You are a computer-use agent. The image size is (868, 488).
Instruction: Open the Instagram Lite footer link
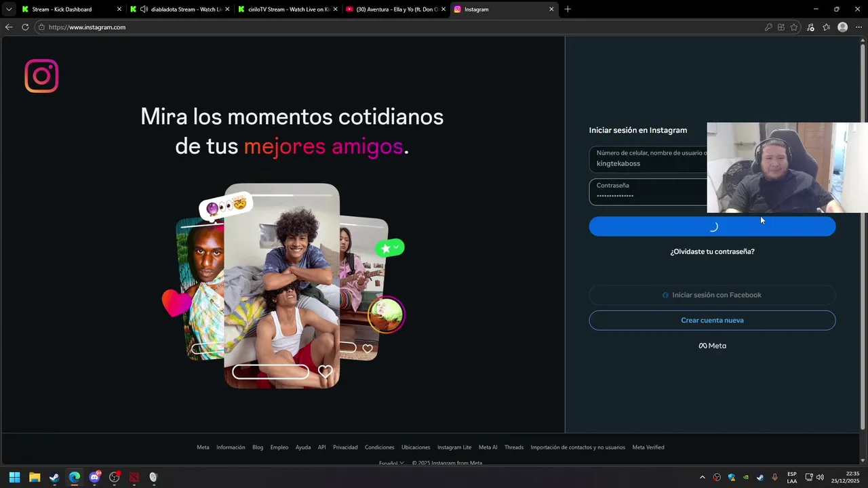454,447
